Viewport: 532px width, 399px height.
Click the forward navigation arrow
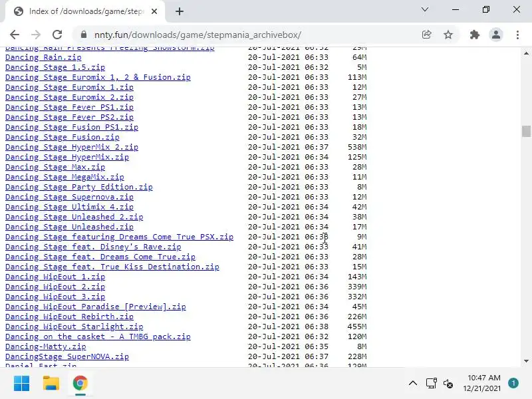click(x=36, y=35)
